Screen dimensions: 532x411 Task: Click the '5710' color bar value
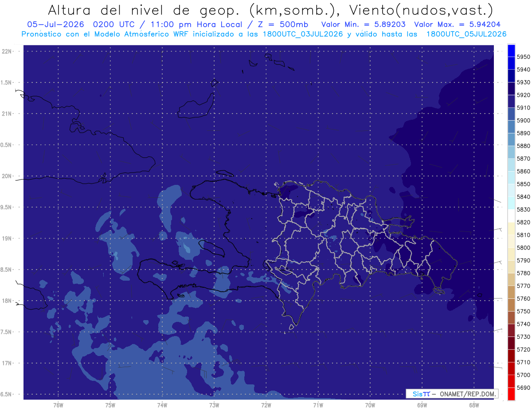click(523, 362)
